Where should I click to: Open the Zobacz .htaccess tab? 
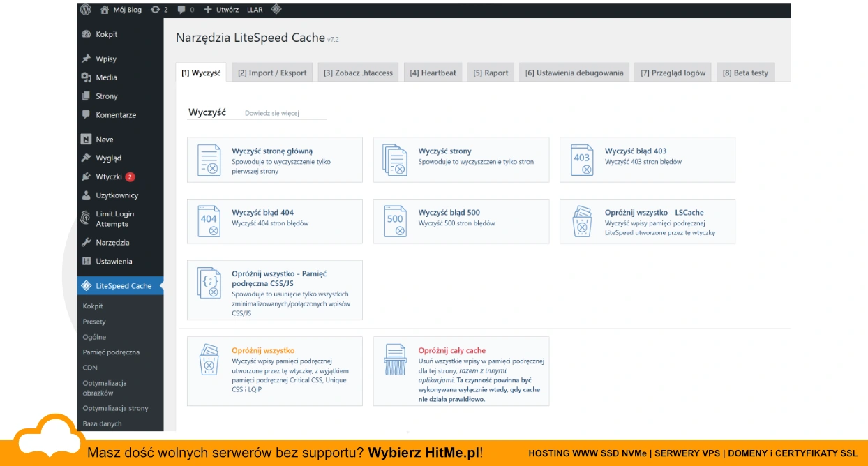point(358,73)
